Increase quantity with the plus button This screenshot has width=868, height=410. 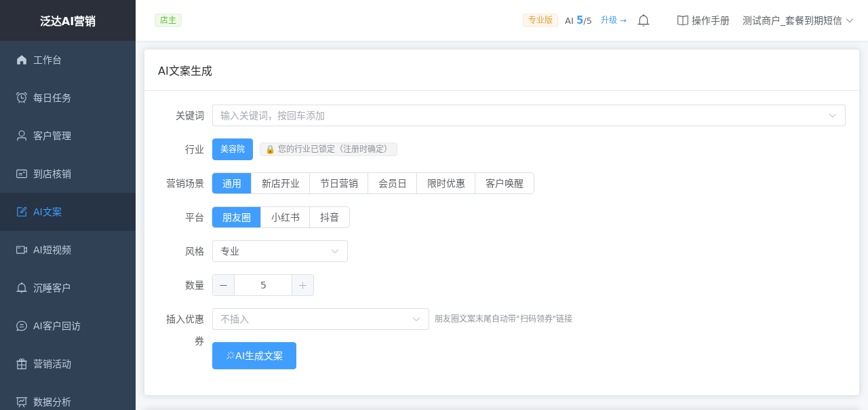point(302,285)
